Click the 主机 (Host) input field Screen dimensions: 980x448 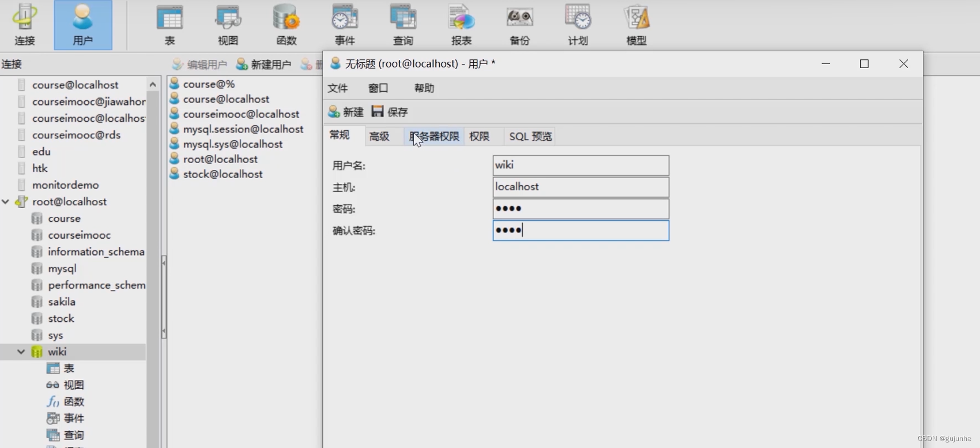(581, 187)
